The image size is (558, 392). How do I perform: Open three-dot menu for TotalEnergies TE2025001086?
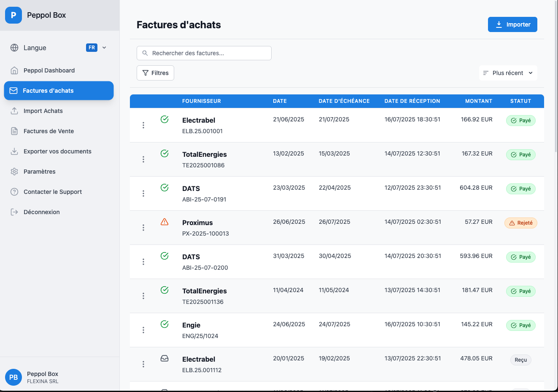[x=143, y=159]
